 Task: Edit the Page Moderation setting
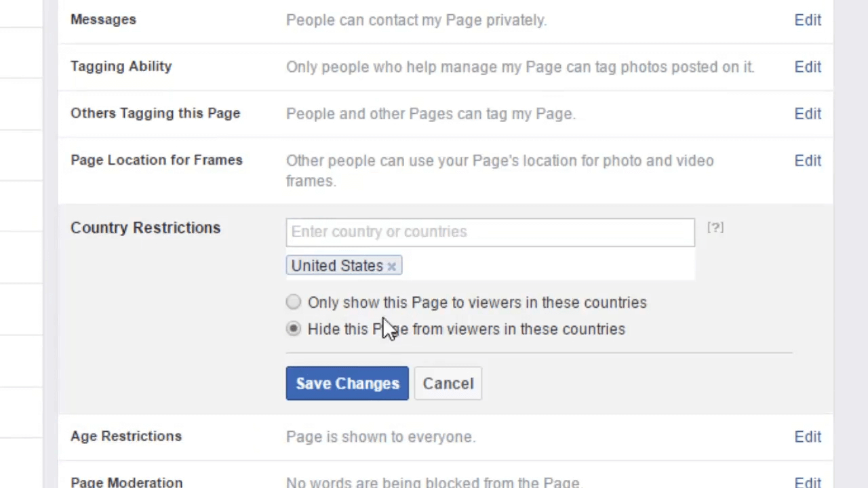coord(808,483)
